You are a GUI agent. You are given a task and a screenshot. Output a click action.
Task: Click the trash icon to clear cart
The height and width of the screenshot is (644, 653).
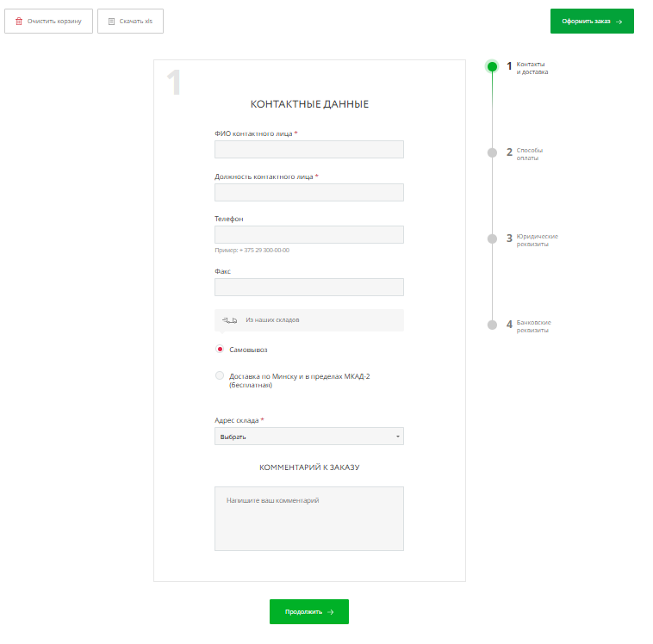tap(19, 21)
